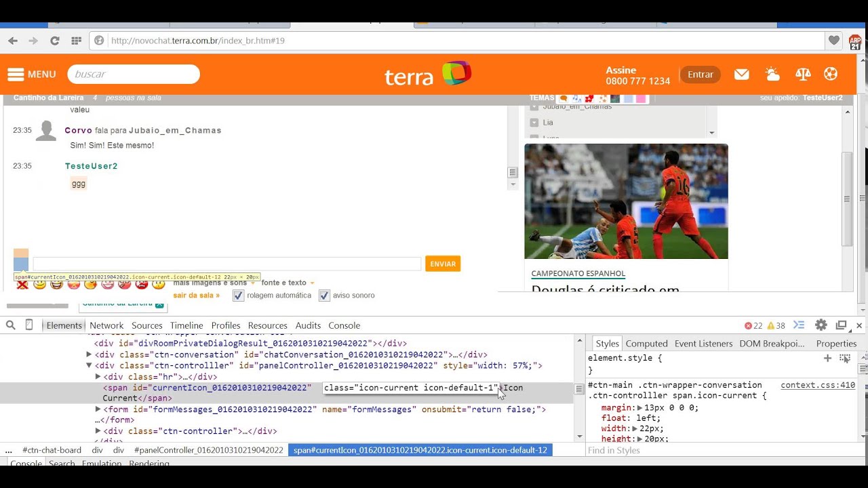
Task: Open the Resources DevTools tab
Action: tap(268, 325)
